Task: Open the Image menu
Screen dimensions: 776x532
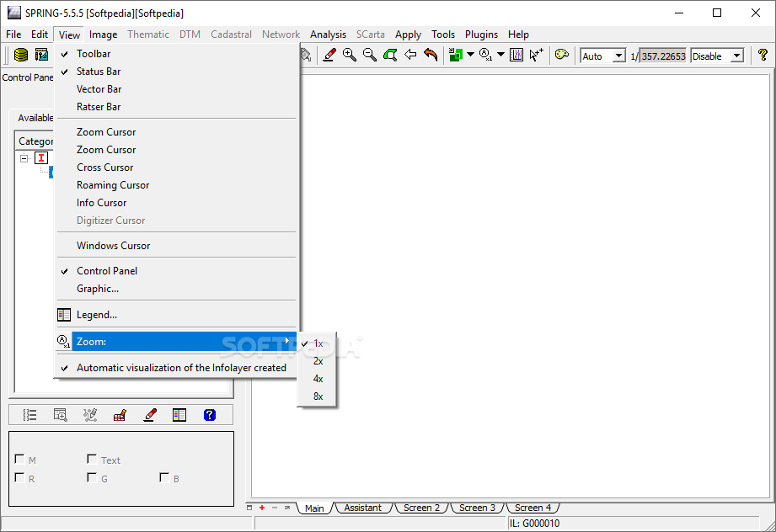Action: coord(103,35)
